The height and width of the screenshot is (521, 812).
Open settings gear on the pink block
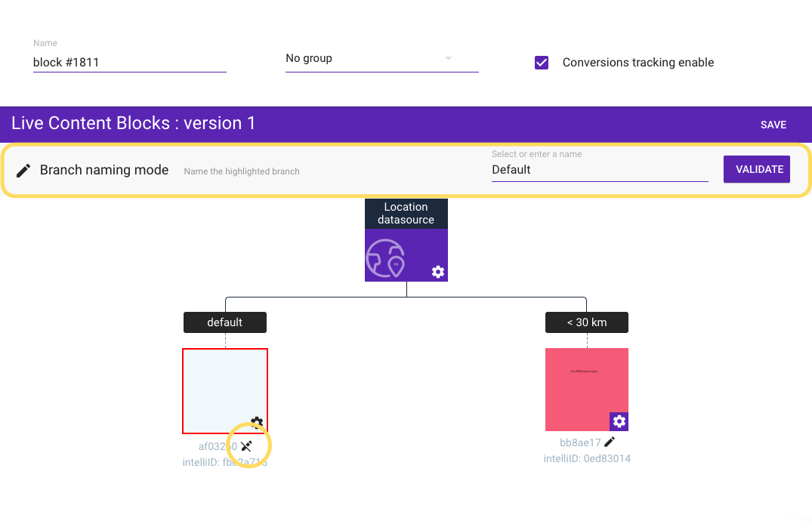619,421
